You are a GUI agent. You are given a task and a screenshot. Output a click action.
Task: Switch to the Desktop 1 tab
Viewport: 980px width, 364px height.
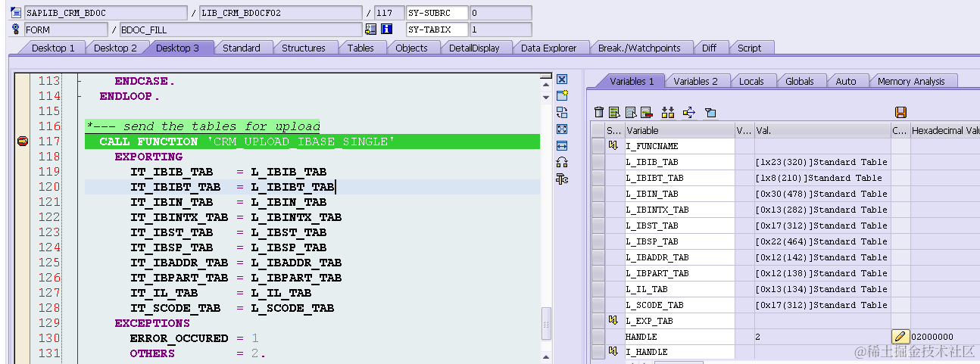(53, 48)
